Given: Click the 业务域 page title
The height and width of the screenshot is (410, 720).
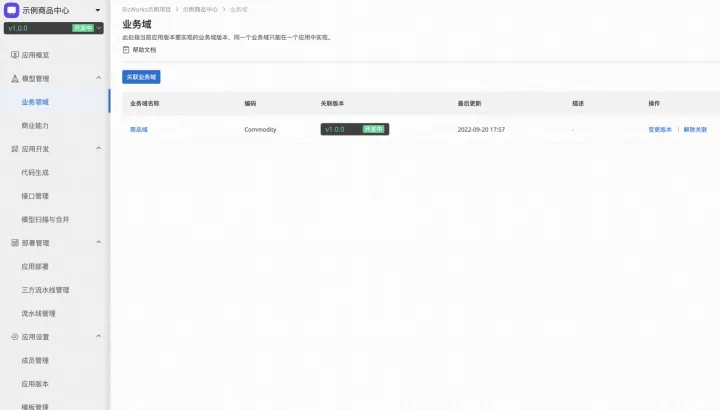Looking at the screenshot, I should (x=137, y=24).
